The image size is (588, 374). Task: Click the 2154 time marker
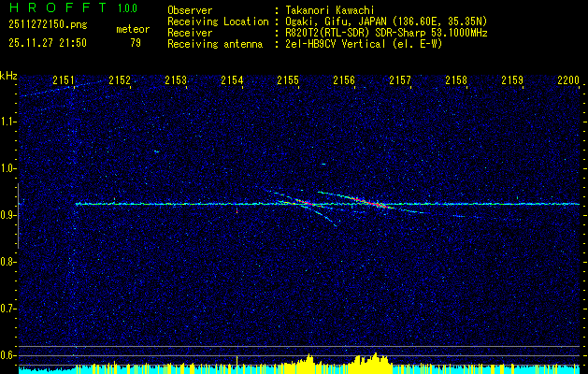tap(232, 79)
